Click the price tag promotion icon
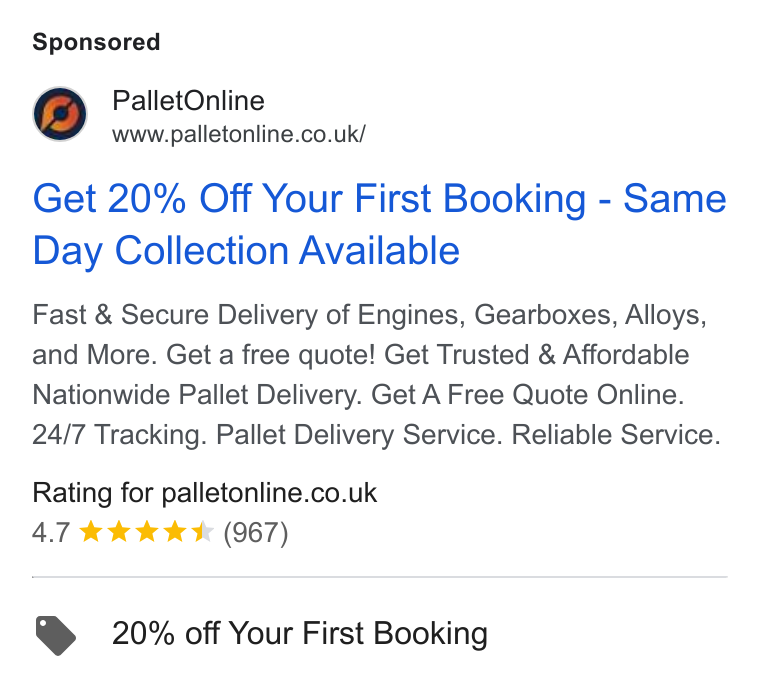 point(56,635)
